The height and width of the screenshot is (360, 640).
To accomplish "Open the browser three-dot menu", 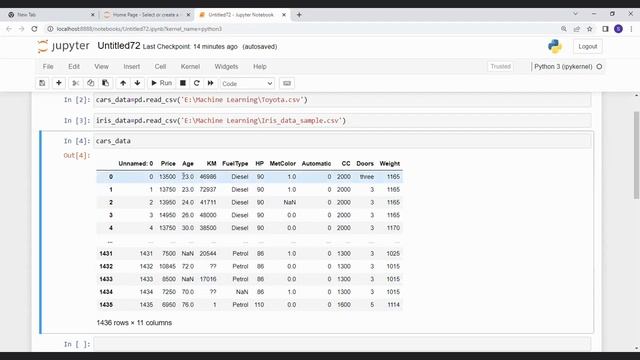I will point(631,29).
